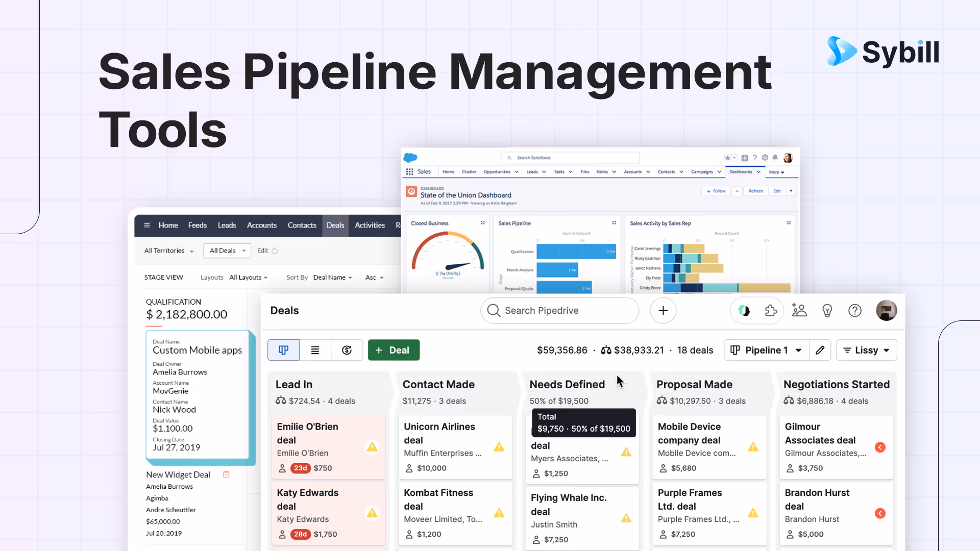The height and width of the screenshot is (551, 980).
Task: Open Salesforce help question mark icon
Action: (x=755, y=158)
